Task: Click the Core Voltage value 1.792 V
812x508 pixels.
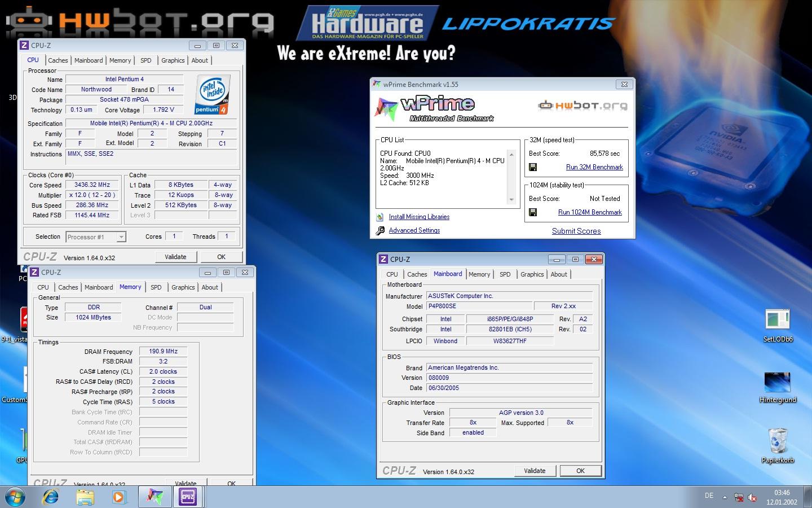Action: pyautogui.click(x=164, y=110)
